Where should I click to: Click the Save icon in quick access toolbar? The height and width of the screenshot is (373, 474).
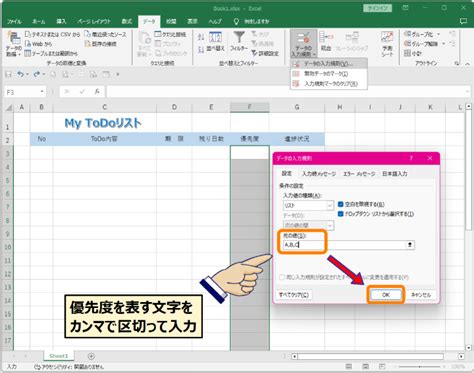[x=9, y=74]
